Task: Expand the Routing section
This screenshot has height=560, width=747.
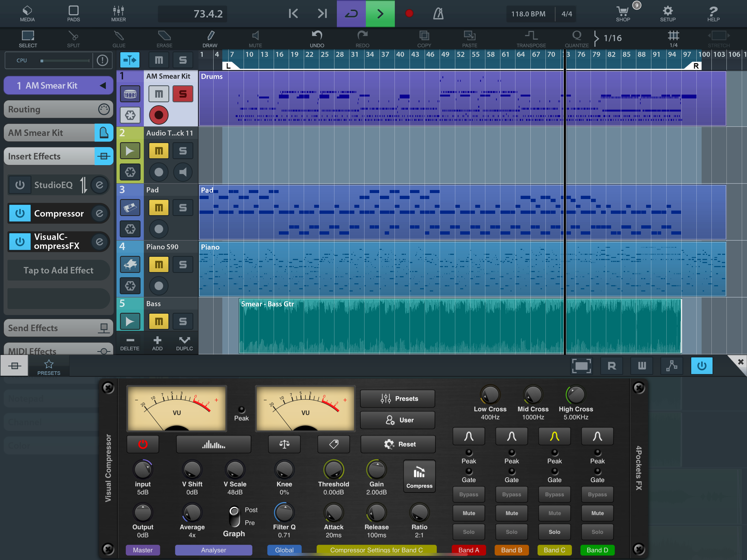Action: click(58, 109)
